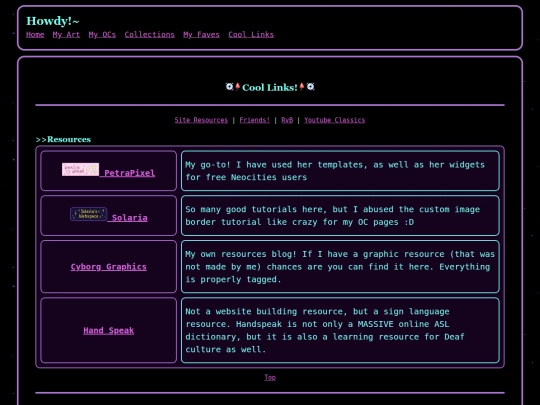Click the PetraPixel site button image
Screen dimensions: 540x405
(81, 169)
